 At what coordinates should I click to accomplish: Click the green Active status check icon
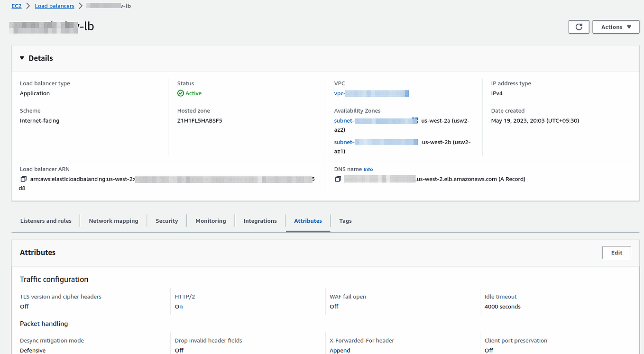[x=180, y=93]
